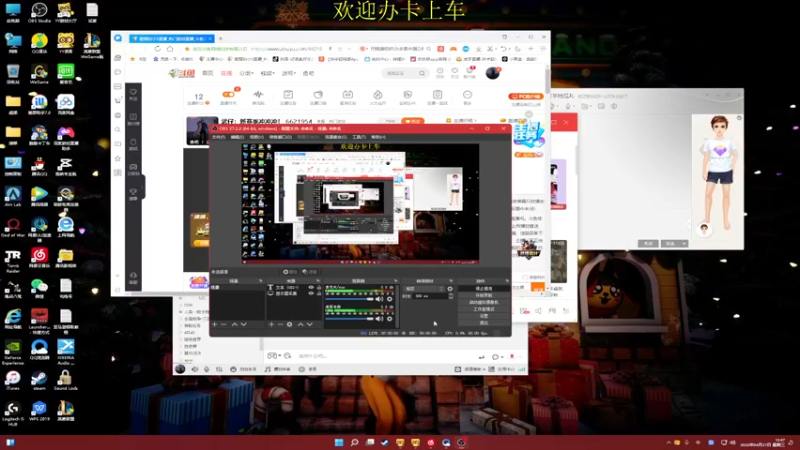Click source Filters button above docks
The height and width of the screenshot is (450, 800).
(x=310, y=272)
